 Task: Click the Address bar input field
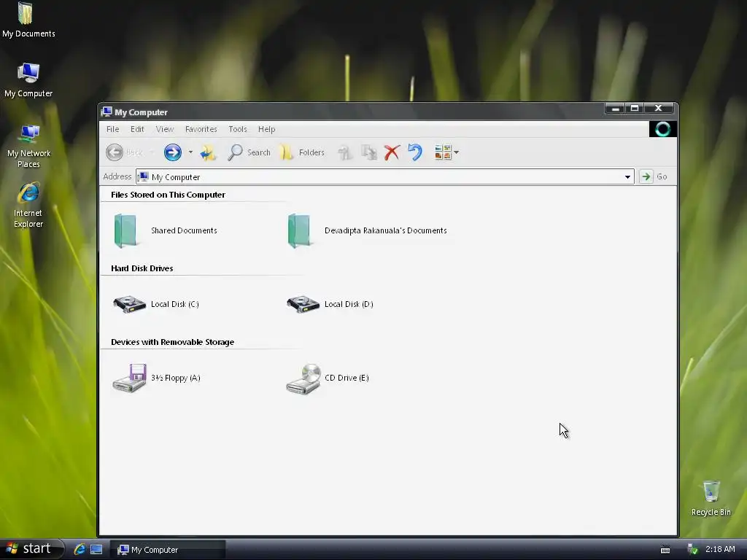point(385,176)
